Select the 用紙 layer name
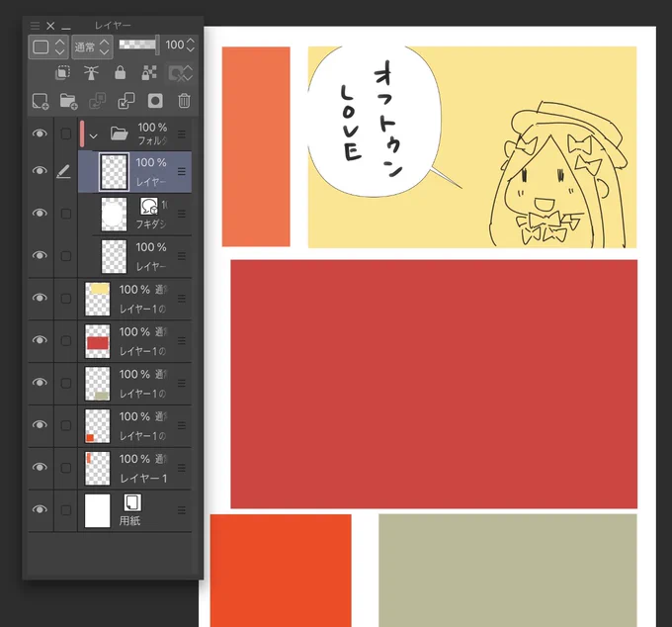 (x=129, y=520)
